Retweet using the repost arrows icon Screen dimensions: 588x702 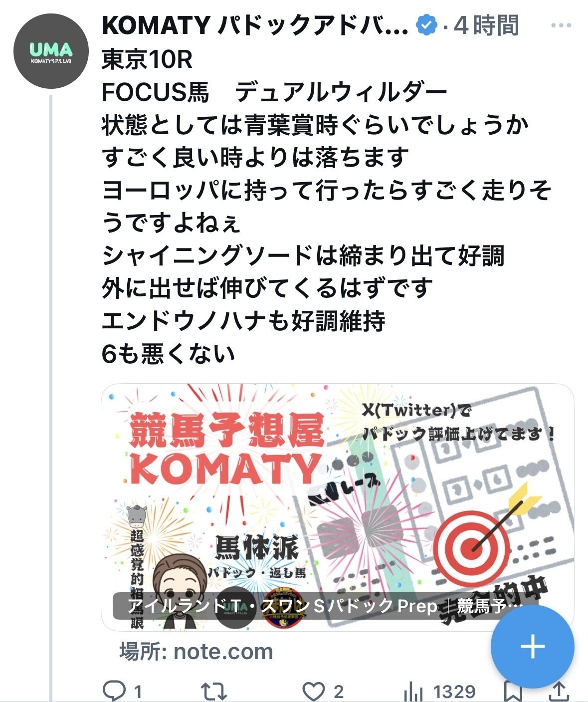214,691
